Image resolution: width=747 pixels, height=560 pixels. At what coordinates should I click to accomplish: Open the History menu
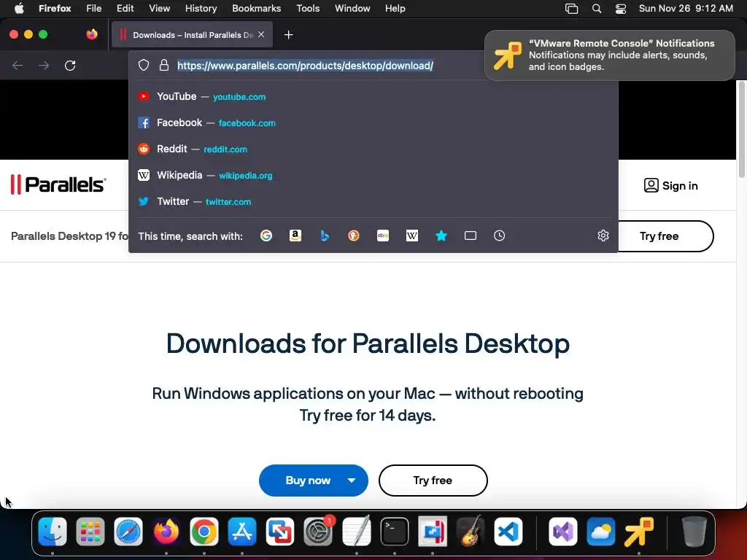tap(201, 9)
